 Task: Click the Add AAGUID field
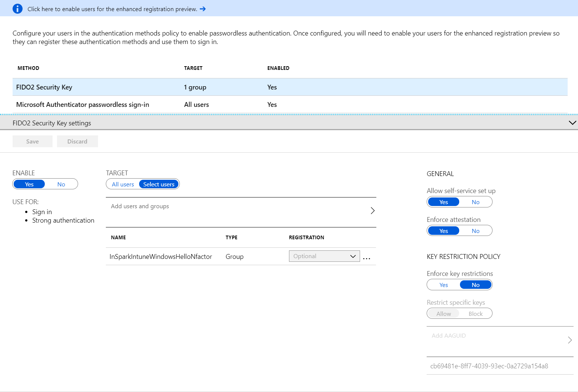[x=449, y=336]
